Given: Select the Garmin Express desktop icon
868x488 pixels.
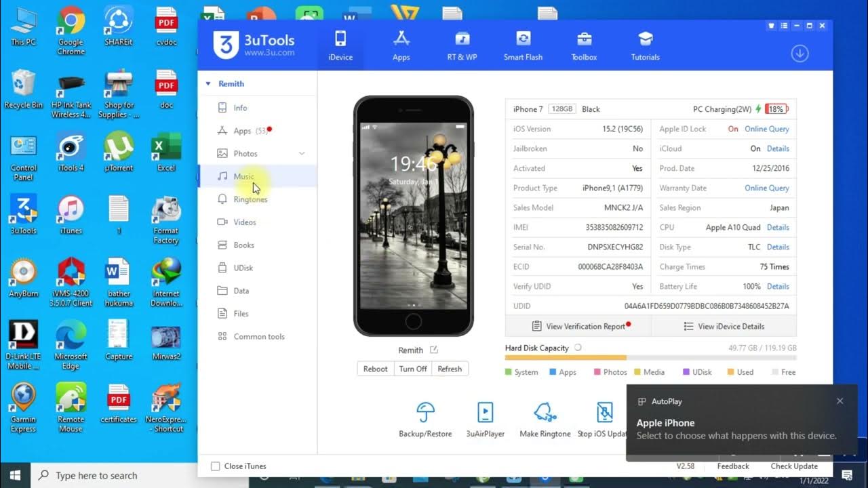Looking at the screenshot, I should (x=23, y=409).
